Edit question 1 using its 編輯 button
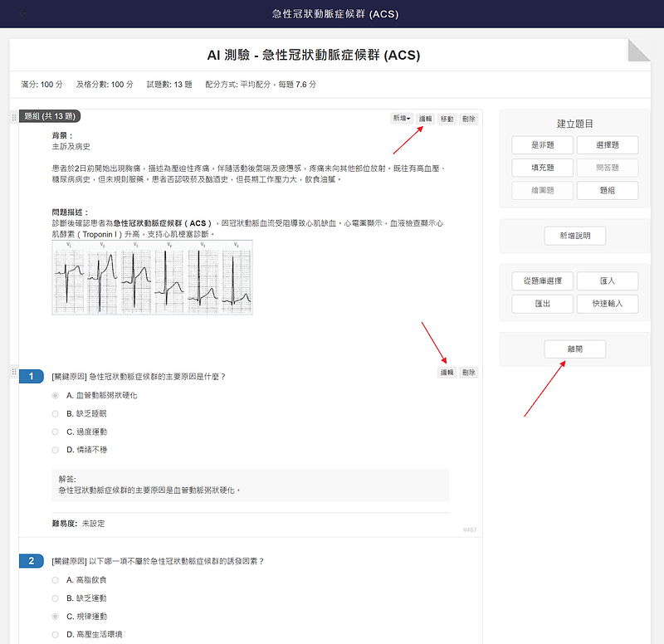 coord(447,373)
